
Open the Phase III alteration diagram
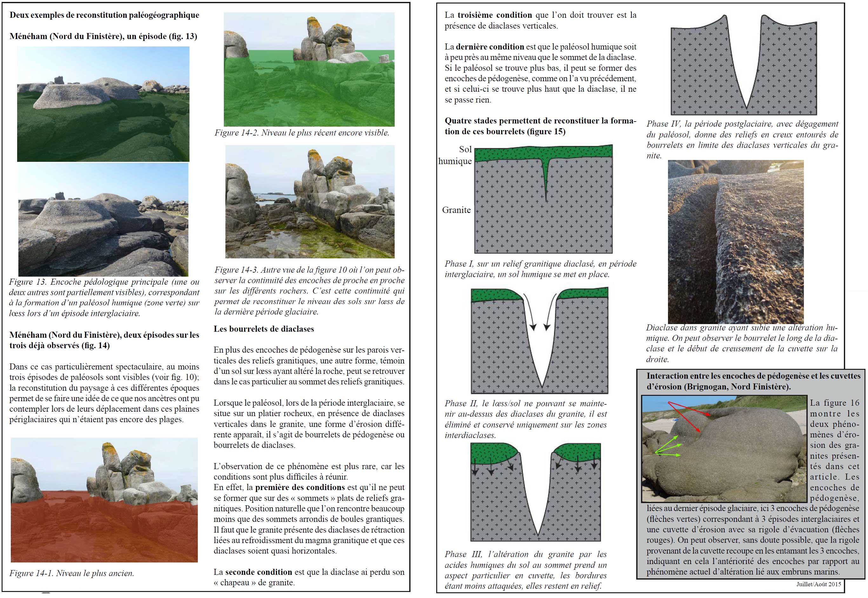click(536, 492)
